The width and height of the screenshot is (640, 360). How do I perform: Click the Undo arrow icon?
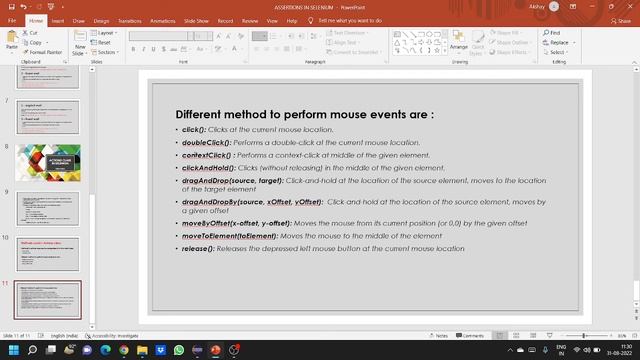[x=23, y=7]
